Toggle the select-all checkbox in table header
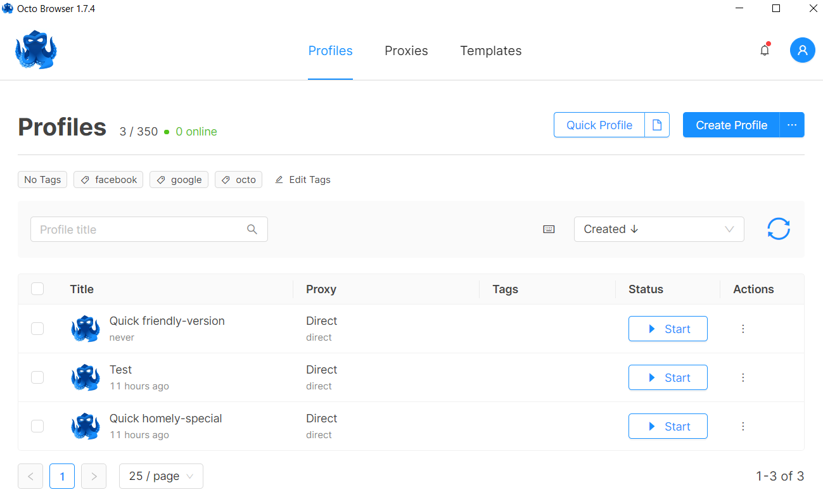This screenshot has height=504, width=823. coord(37,289)
